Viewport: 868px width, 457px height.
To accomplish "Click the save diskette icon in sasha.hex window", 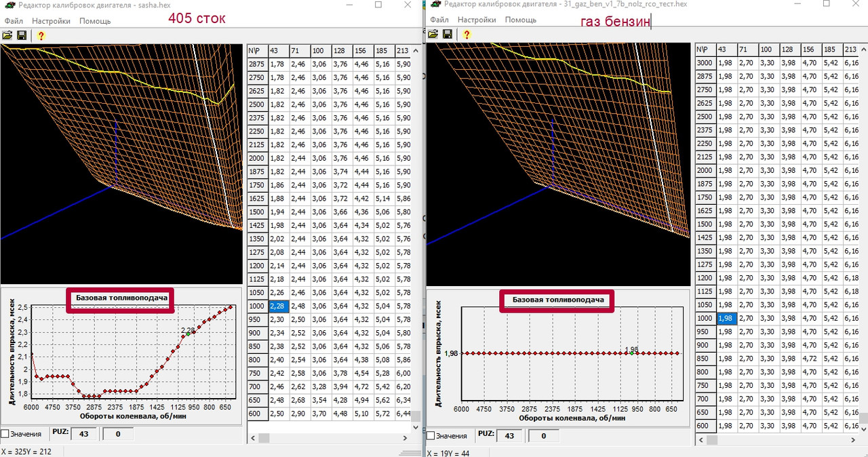I will tap(22, 35).
